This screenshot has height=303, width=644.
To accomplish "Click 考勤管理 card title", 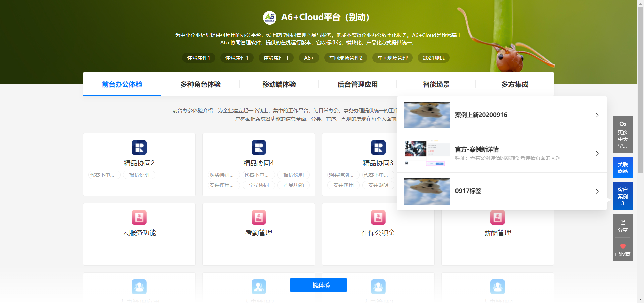I will 259,233.
